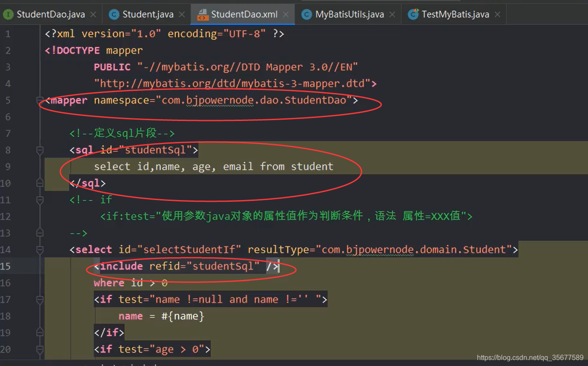Click the MyBatis mapper icon on StudentDao.xml tab

202,14
